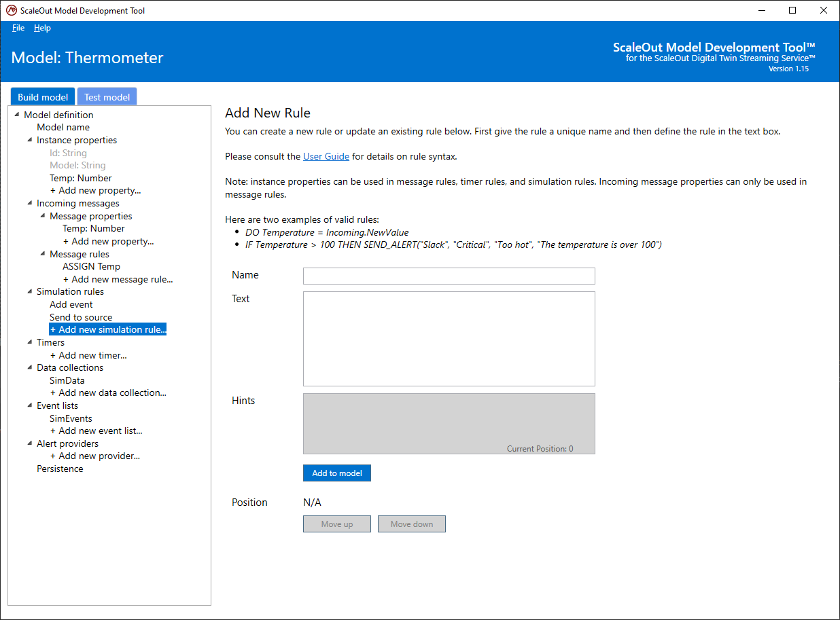Select the Add event simulation rule
Screen dimensions: 840x620
tap(71, 304)
